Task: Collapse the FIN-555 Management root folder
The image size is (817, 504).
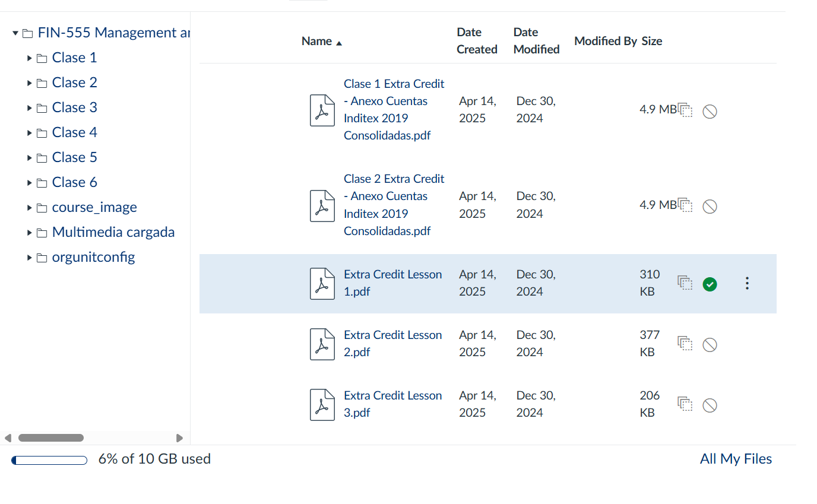Action: (x=15, y=33)
